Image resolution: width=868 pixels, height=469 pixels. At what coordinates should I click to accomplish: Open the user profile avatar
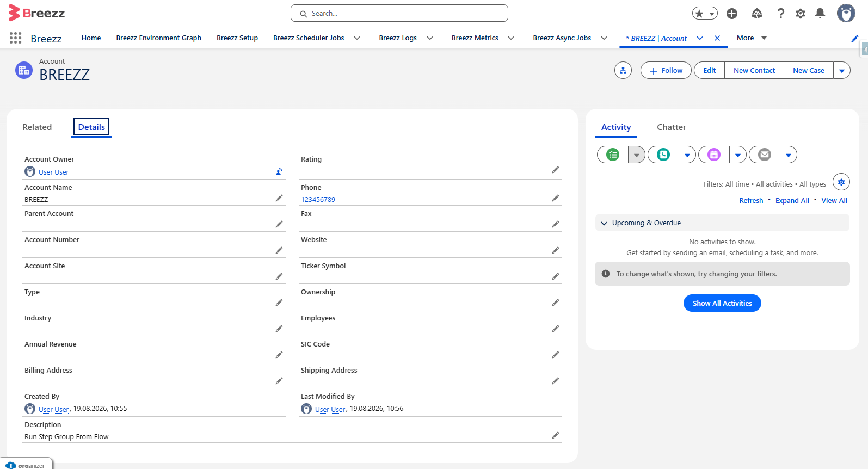(x=846, y=13)
